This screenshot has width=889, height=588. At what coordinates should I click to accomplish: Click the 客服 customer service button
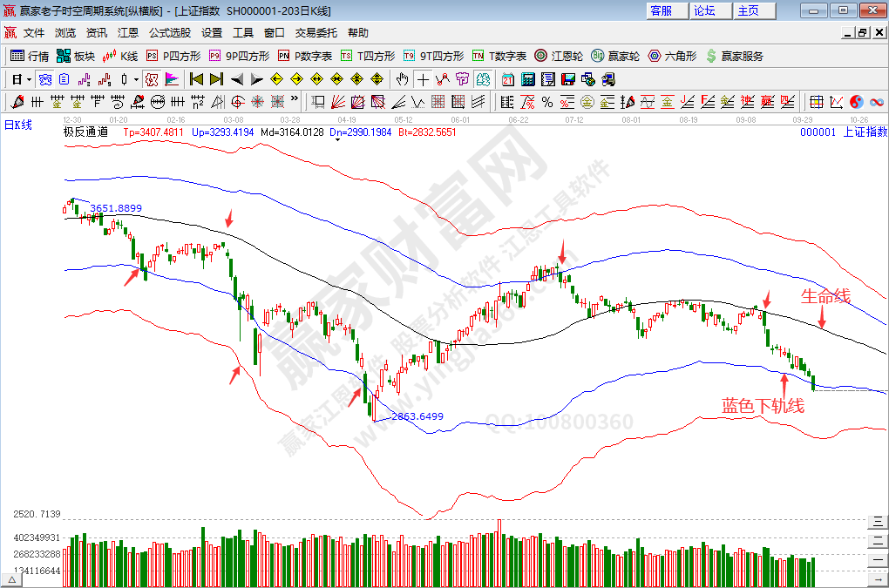[x=662, y=10]
